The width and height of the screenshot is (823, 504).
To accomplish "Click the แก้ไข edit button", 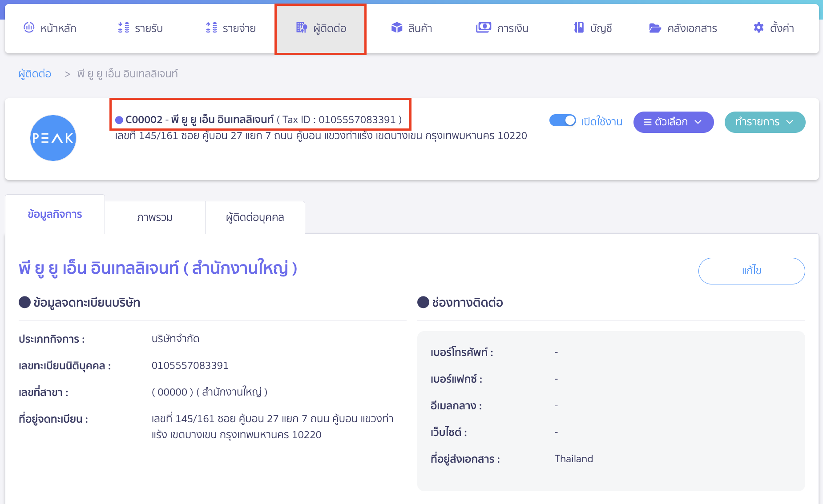I will [751, 271].
